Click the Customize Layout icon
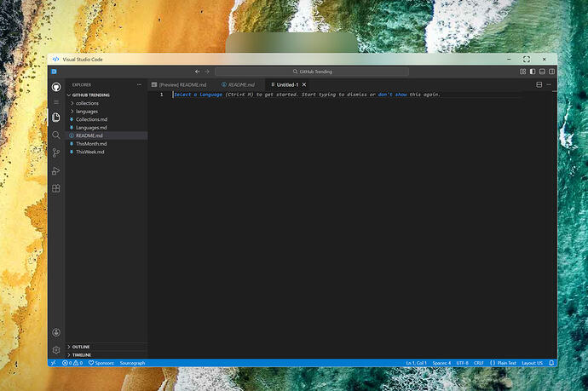This screenshot has width=588, height=391. coord(522,72)
